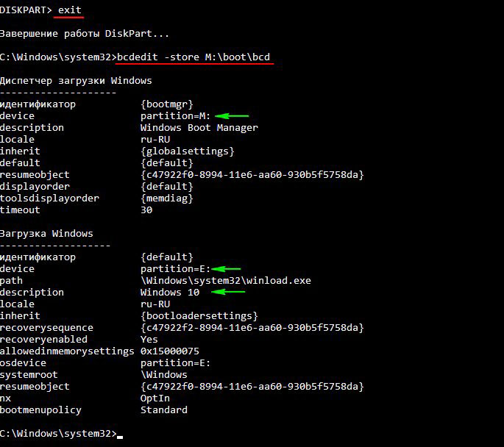Viewport: 504px width, 447px height.
Task: Click the green arrow beside partition=M:
Action: pyautogui.click(x=232, y=116)
